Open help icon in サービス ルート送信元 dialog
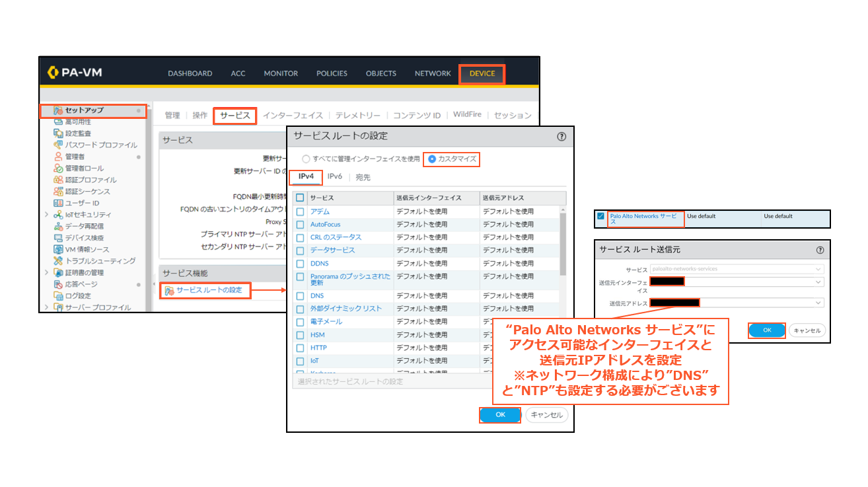 coord(820,250)
